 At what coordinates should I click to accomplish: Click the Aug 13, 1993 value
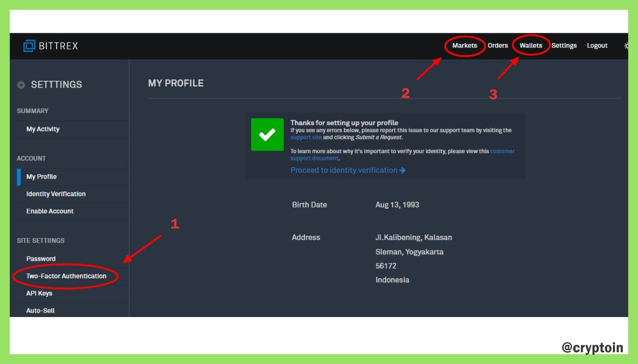[x=397, y=205]
